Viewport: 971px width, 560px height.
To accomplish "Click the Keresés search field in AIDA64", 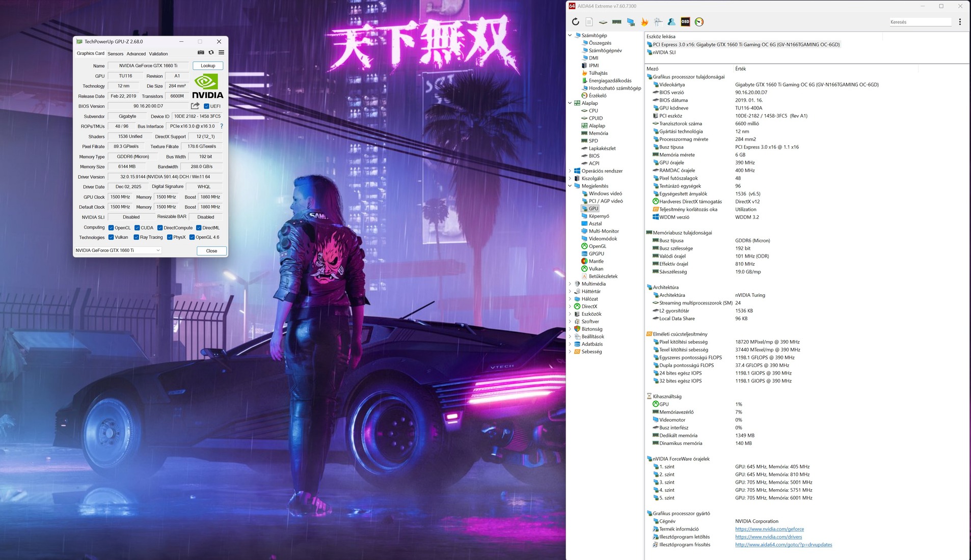I will pos(920,22).
